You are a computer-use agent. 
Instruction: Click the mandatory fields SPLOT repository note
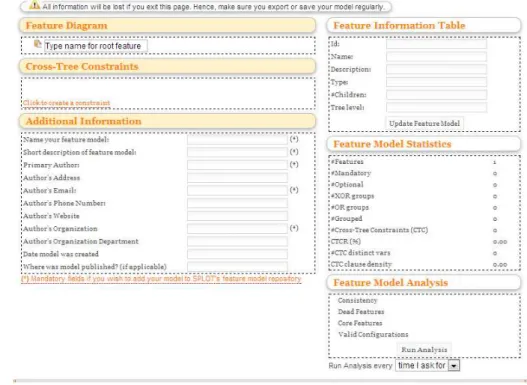pos(161,279)
